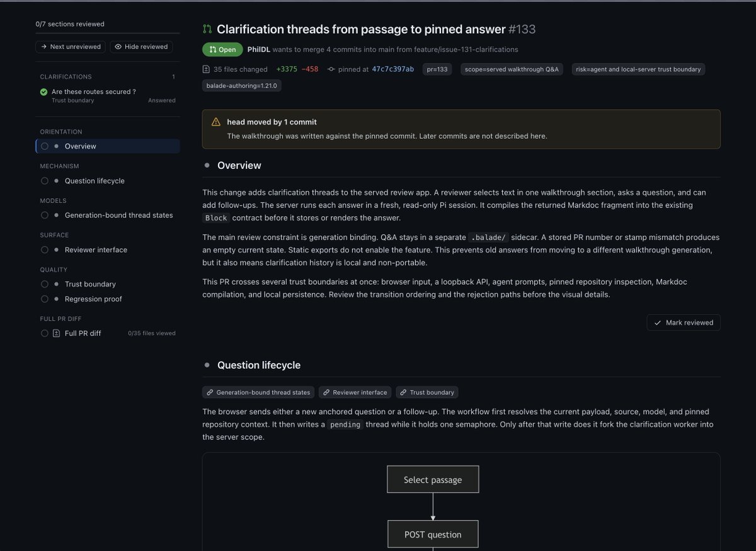Click the pull request icon beside the title
This screenshot has width=756, height=551.
[207, 29]
